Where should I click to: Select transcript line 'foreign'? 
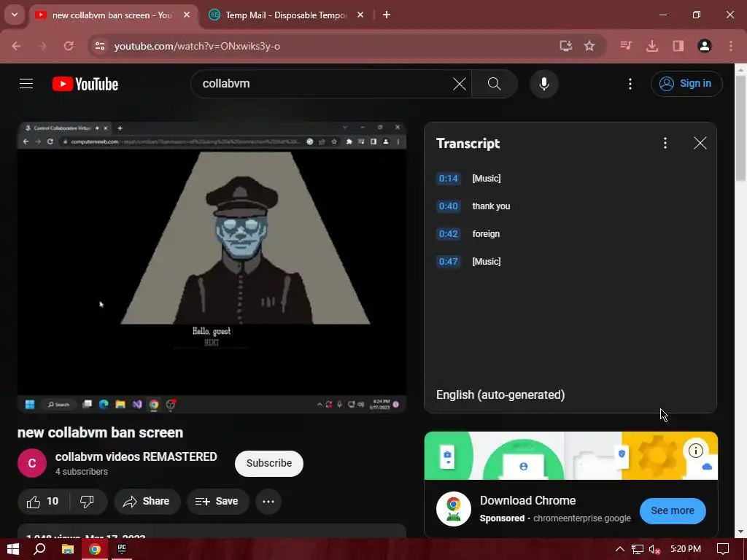click(486, 233)
